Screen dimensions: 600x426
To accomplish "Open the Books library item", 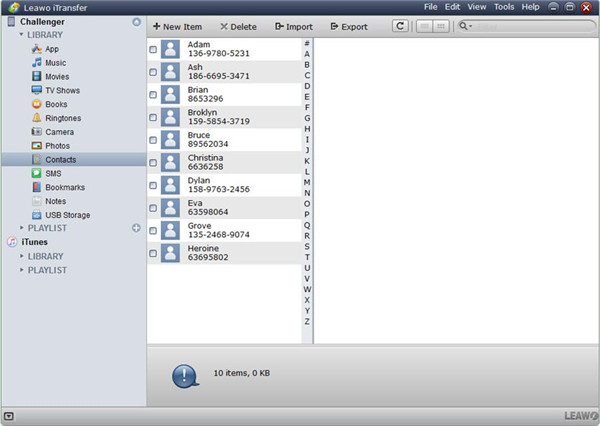I will click(49, 104).
